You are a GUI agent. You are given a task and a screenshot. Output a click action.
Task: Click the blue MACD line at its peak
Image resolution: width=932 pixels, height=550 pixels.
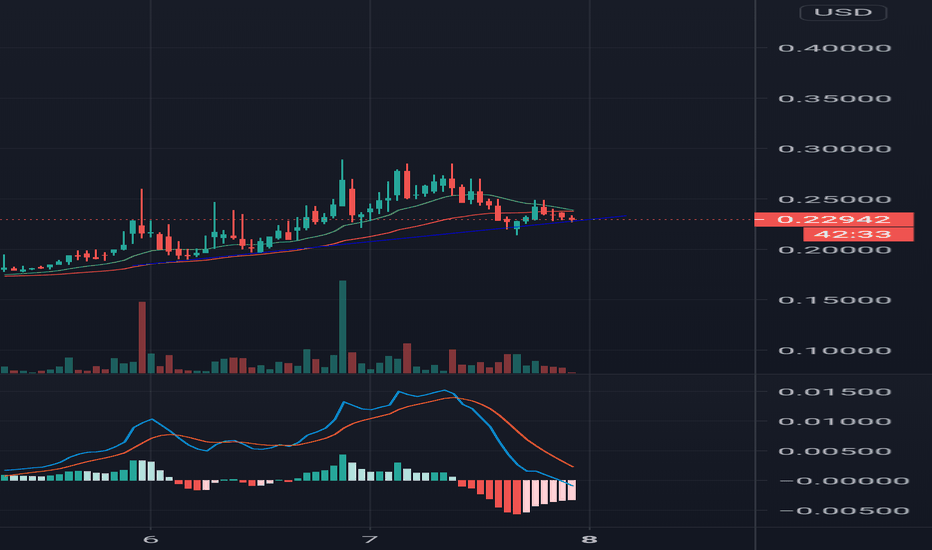[445, 391]
